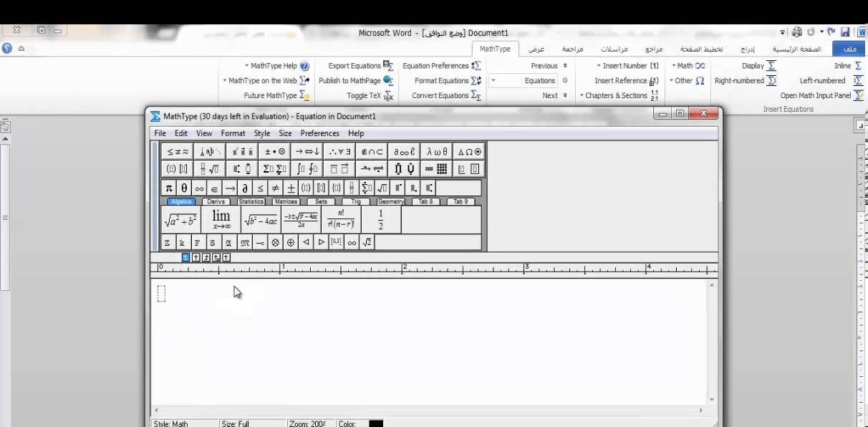The image size is (868, 427).
Task: Open the MathType Edit menu
Action: coord(181,133)
